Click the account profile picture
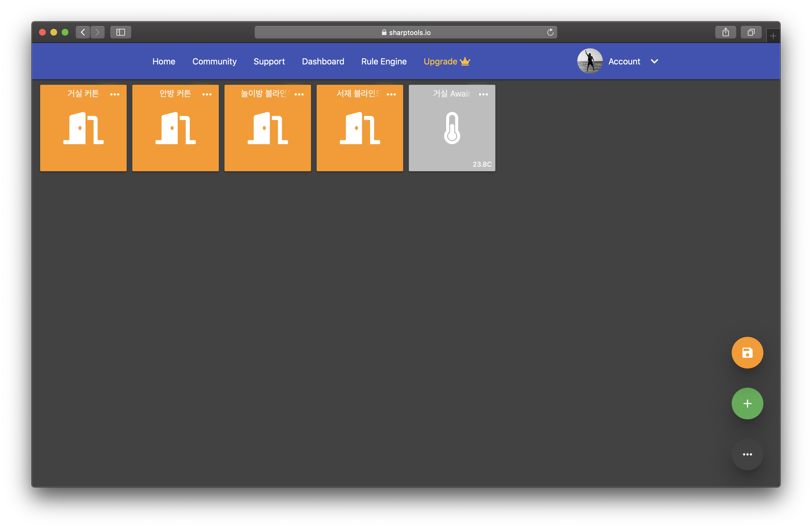Viewport: 812px width, 529px height. [589, 61]
